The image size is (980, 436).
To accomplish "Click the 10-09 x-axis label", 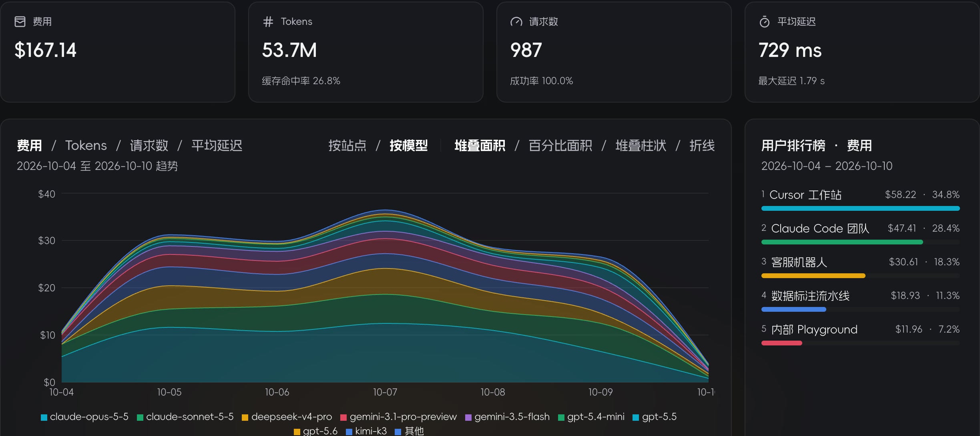I will coord(600,392).
